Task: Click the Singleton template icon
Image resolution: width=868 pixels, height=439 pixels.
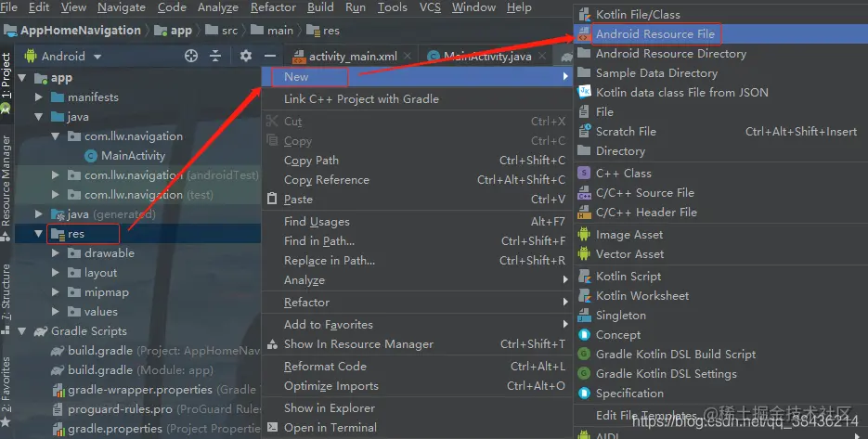Action: (x=584, y=315)
